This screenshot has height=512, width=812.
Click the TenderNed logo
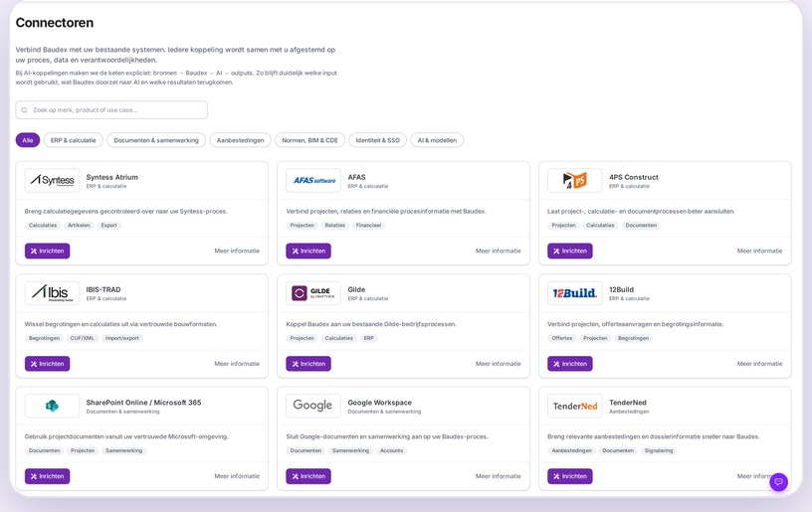pyautogui.click(x=575, y=406)
